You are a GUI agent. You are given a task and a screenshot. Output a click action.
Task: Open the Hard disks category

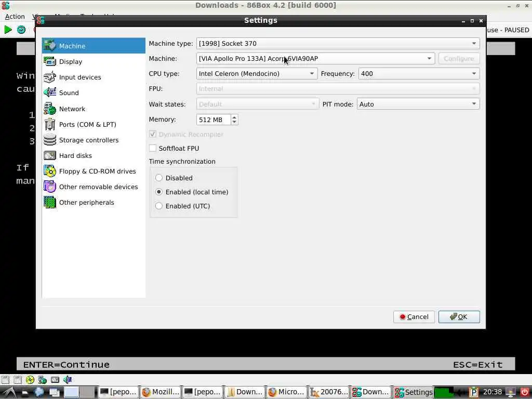pos(94,155)
